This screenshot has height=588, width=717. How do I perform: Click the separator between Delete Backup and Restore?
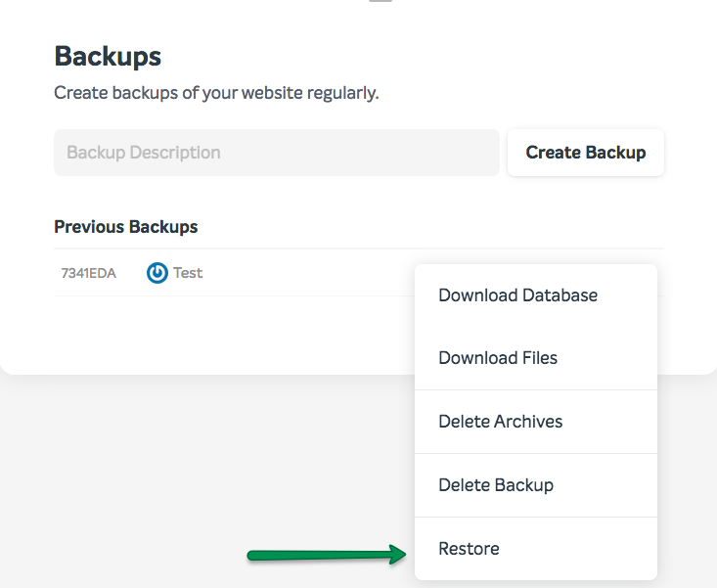[x=536, y=518]
